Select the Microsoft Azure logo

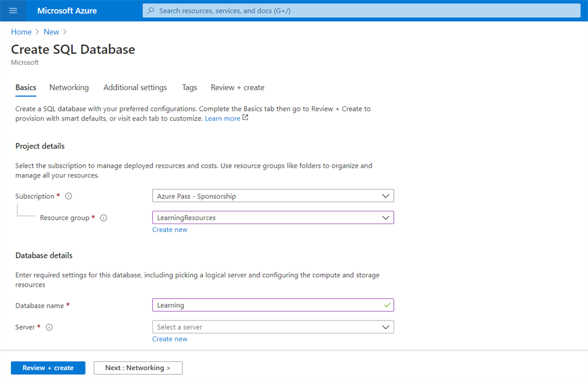coord(66,10)
